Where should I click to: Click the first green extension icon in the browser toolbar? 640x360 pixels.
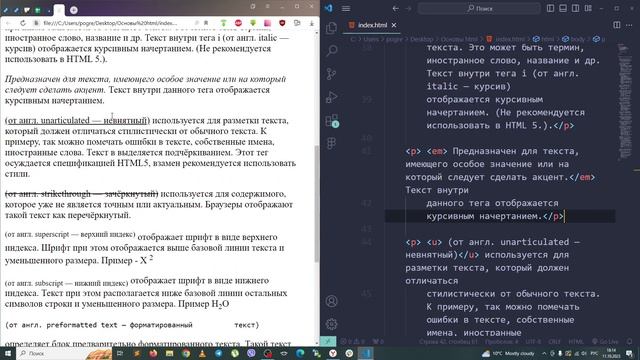coord(224,23)
